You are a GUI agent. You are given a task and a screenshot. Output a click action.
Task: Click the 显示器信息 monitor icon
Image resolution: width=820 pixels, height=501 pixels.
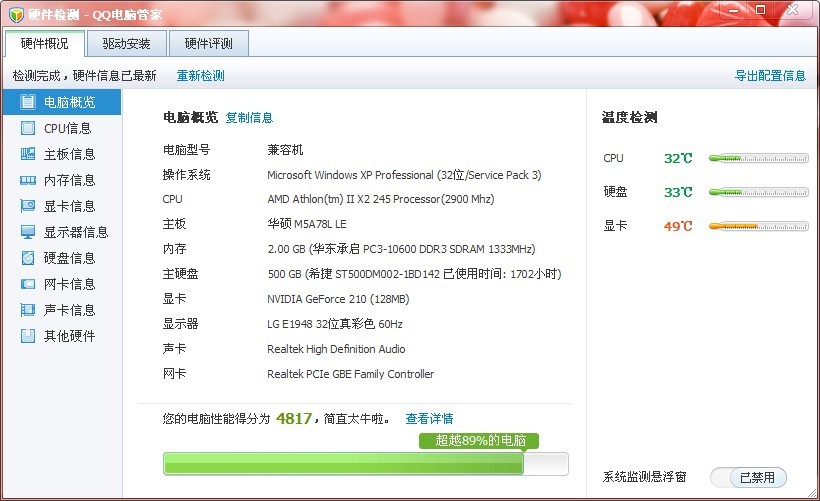pos(28,232)
